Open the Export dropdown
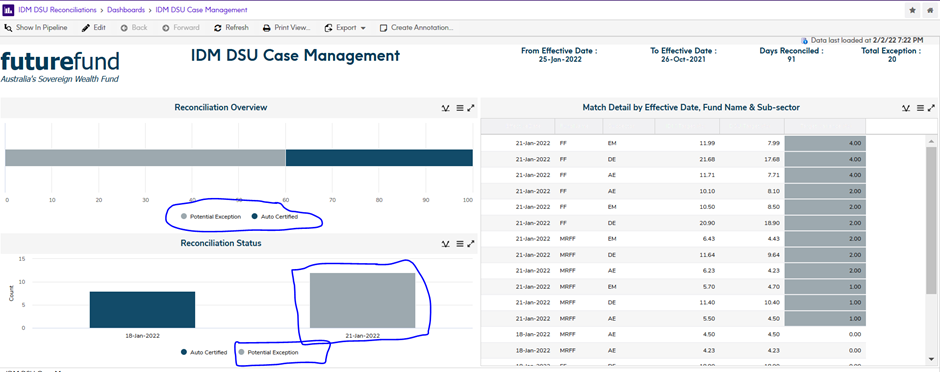Screen dimensions: 940x372 tap(345, 28)
